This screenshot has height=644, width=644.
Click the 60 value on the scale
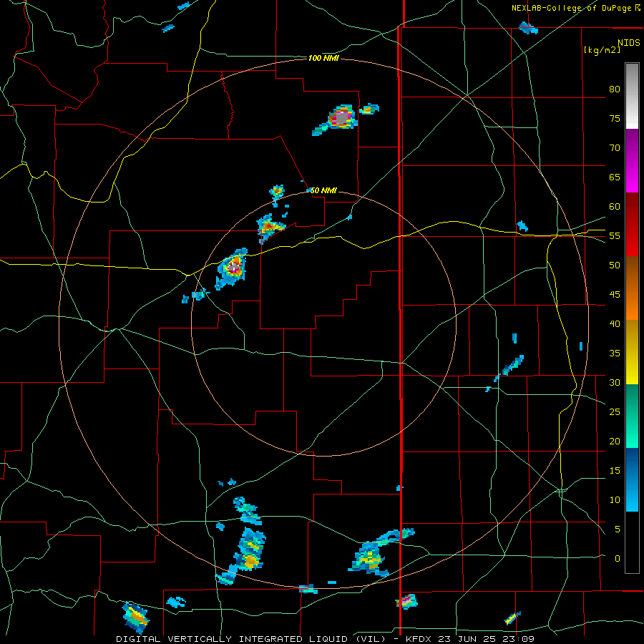coord(615,207)
